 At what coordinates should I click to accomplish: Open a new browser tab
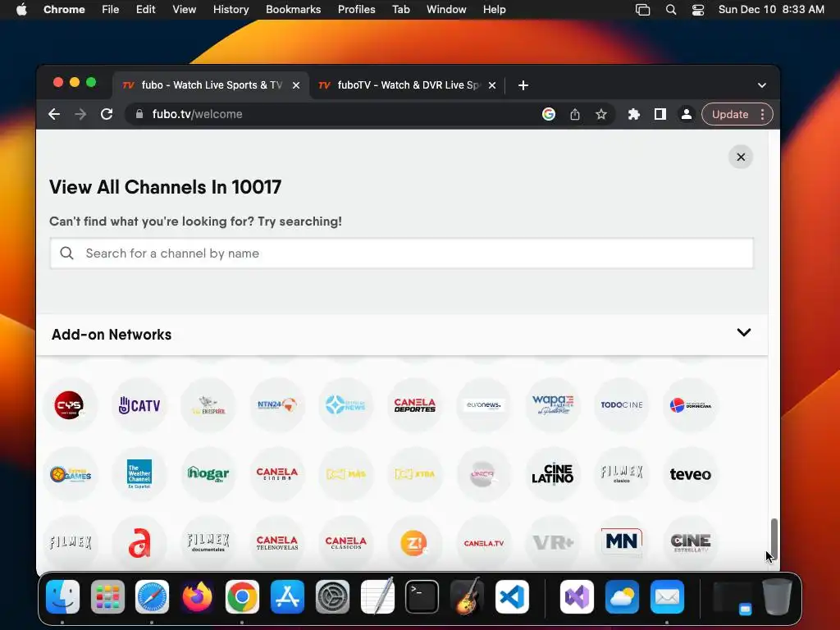click(x=523, y=85)
